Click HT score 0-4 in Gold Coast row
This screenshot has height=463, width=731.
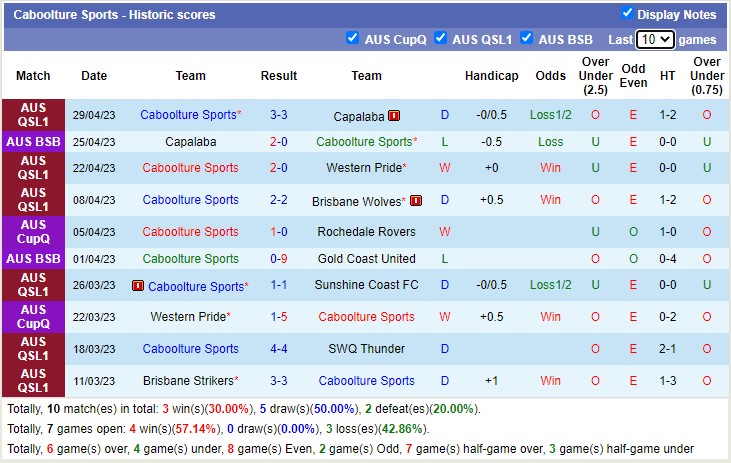(667, 259)
